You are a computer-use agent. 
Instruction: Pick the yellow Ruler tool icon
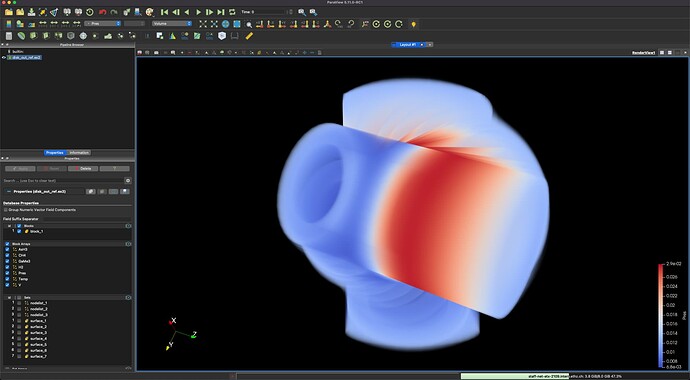pos(250,36)
